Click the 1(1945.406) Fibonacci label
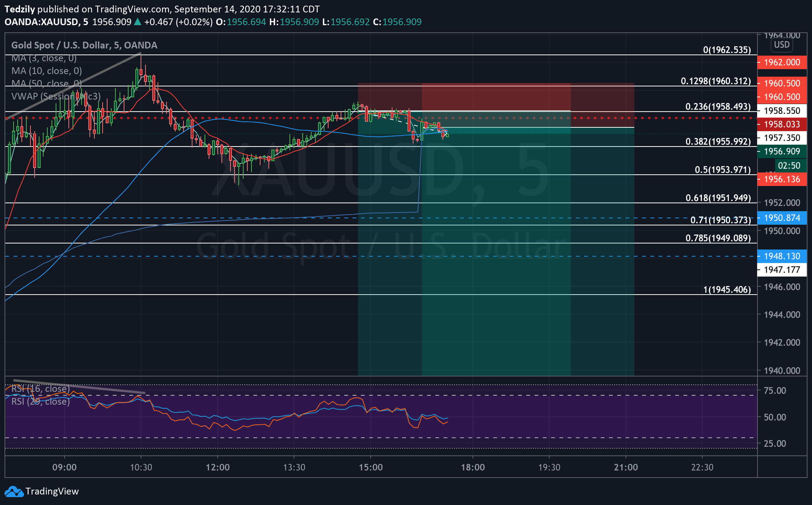The image size is (812, 505). [x=727, y=290]
